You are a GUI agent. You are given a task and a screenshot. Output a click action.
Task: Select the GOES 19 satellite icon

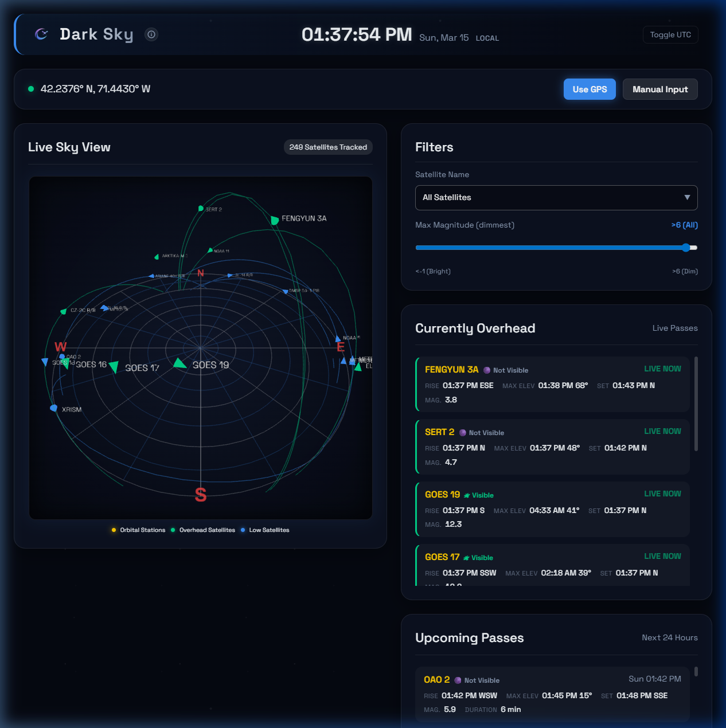pos(179,363)
